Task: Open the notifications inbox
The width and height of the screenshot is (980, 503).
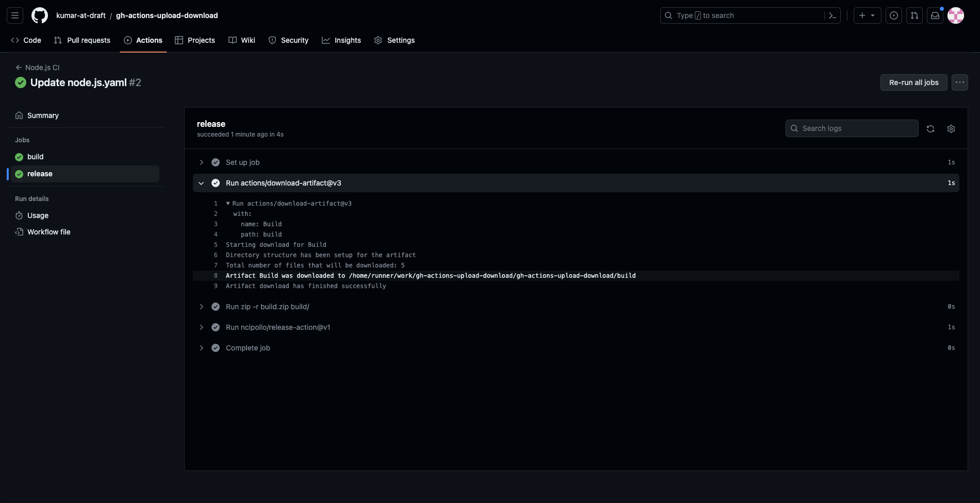Action: point(935,15)
